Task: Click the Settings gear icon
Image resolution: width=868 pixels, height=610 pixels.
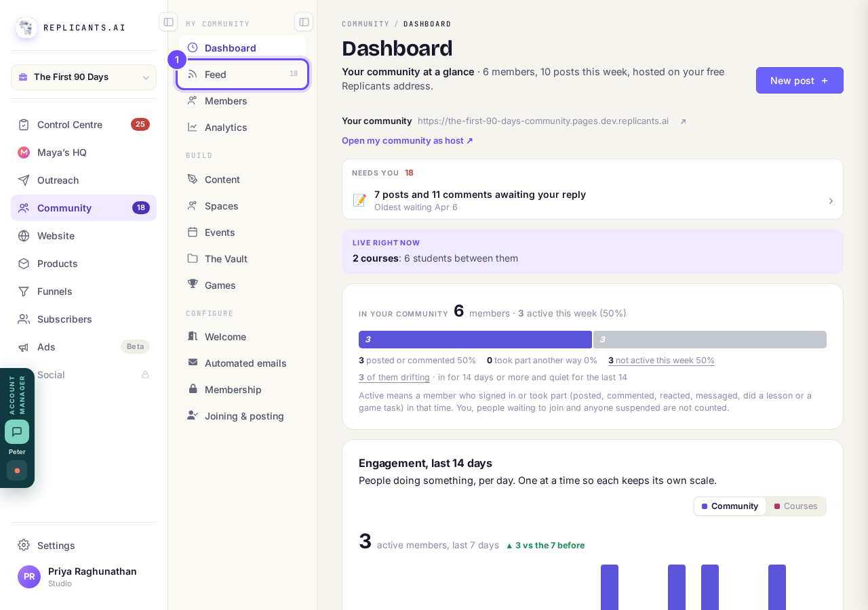Action: click(24, 545)
